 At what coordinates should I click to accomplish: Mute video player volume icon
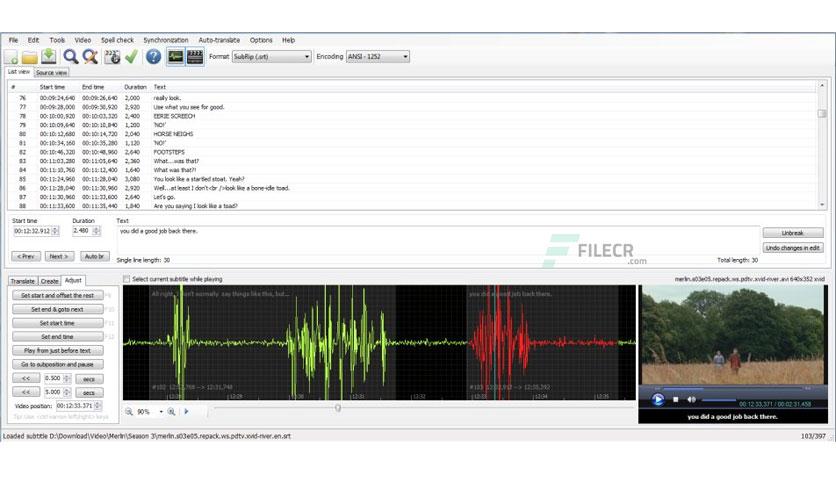coord(692,399)
